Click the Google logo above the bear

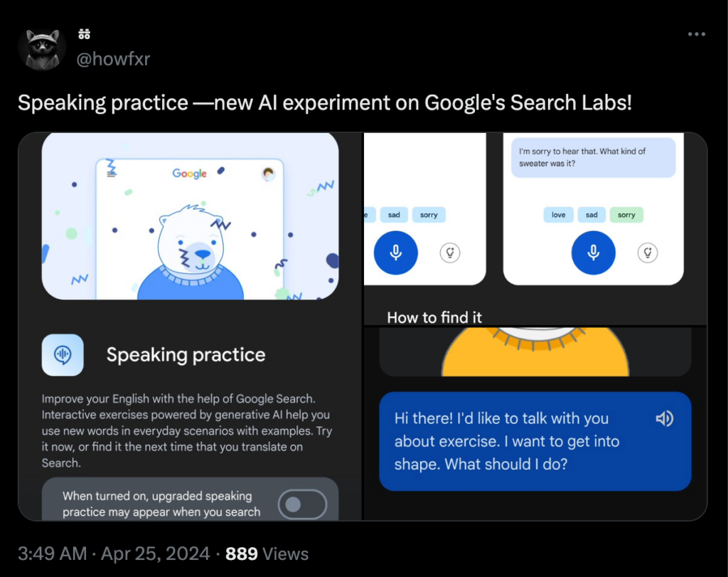click(x=190, y=174)
